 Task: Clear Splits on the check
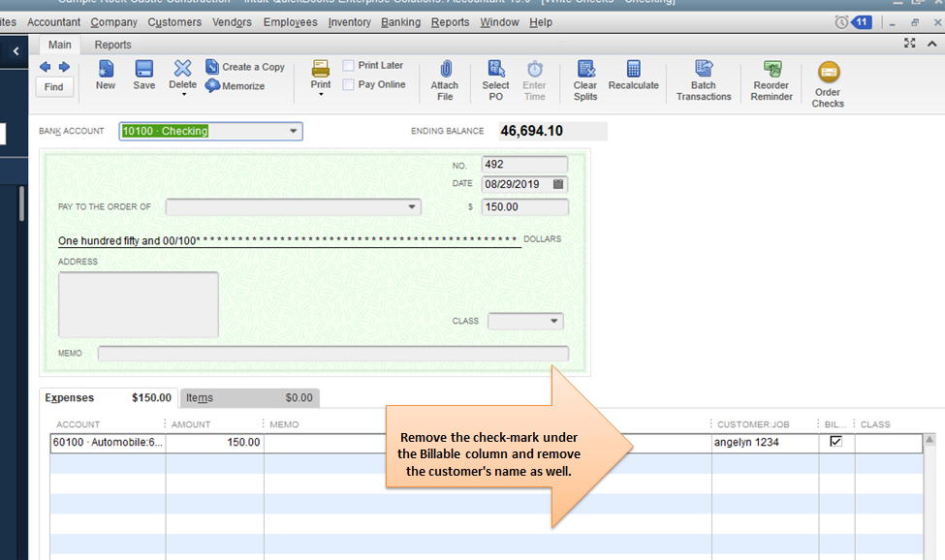pos(585,80)
